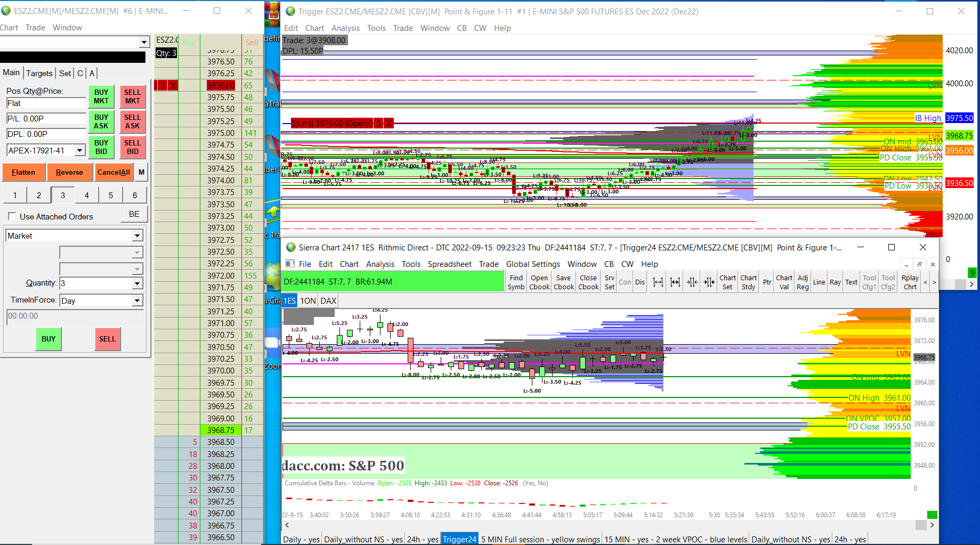The height and width of the screenshot is (545, 980).
Task: Click Find Symb in the toolbar
Action: click(516, 282)
